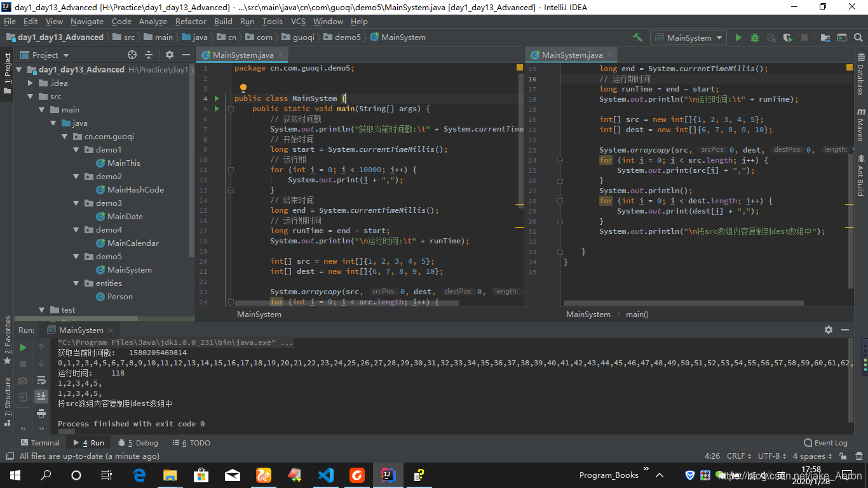Screen dimensions: 868x488
Task: Open Visual Studio Code from the taskbar
Action: click(x=325, y=475)
